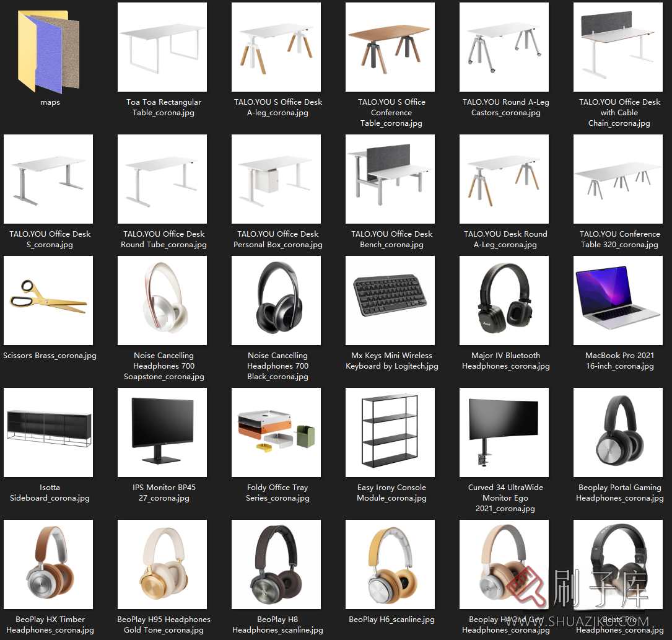This screenshot has height=640, width=672.
Task: Select the Toa Toa Rectangular Table thumbnail
Action: click(162, 48)
